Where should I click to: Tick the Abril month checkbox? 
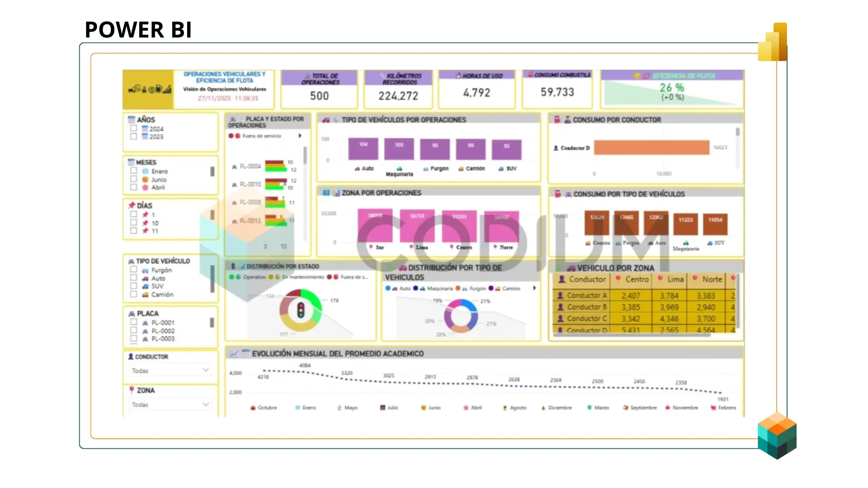click(133, 187)
